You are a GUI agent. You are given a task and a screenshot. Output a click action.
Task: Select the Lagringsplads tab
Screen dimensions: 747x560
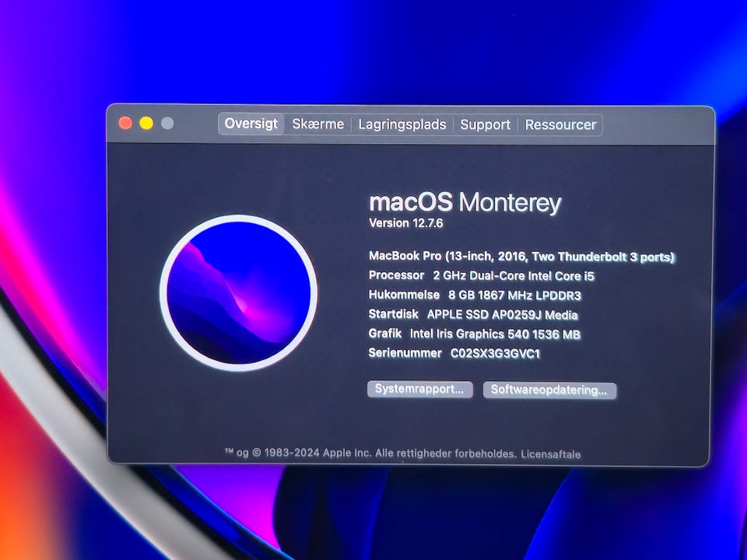pyautogui.click(x=402, y=124)
